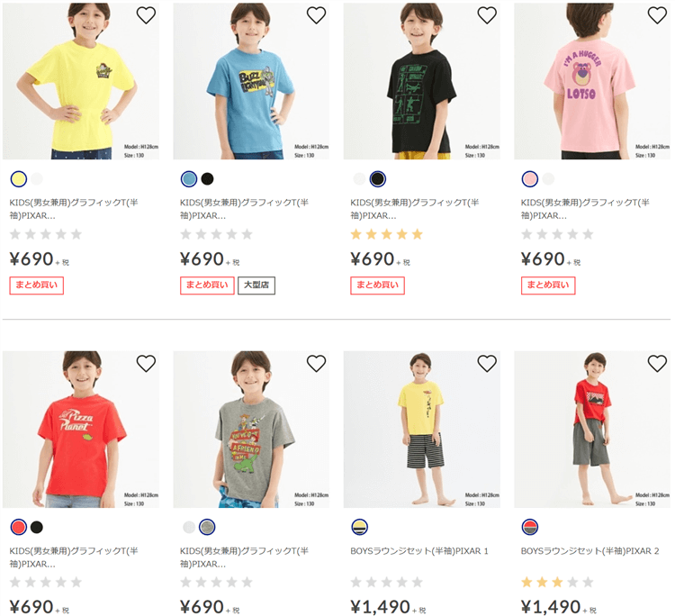
Task: Favorite the gray Toy Story tee
Action: click(316, 364)
